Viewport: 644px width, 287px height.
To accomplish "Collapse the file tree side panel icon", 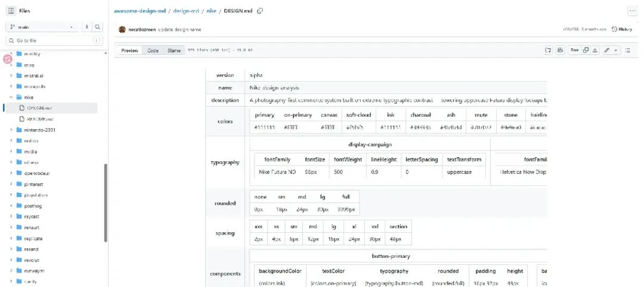I will (11, 11).
